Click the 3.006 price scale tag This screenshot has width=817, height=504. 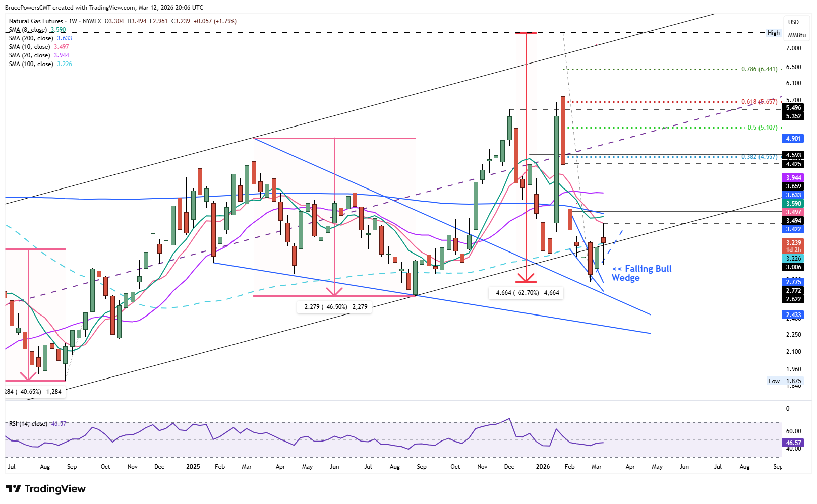coord(793,267)
